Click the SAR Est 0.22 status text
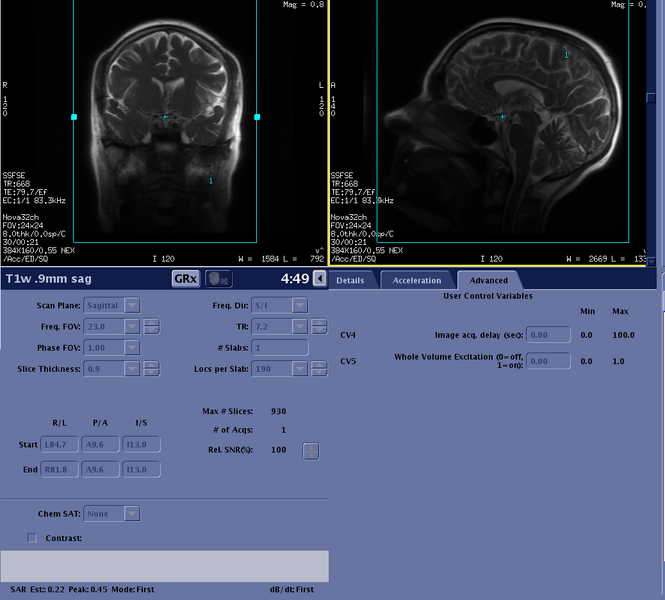 (38, 589)
